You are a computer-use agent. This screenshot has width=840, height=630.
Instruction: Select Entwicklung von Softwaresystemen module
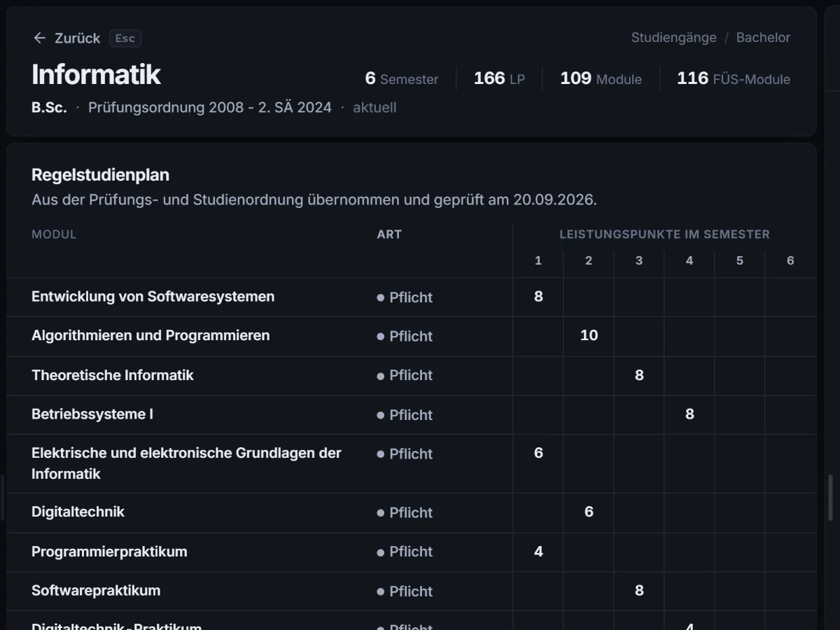click(153, 297)
